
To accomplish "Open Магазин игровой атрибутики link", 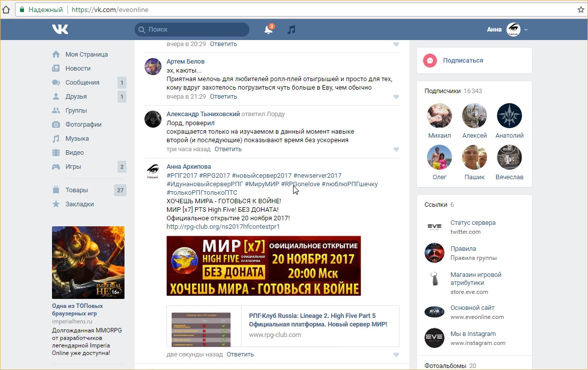I will tap(476, 279).
